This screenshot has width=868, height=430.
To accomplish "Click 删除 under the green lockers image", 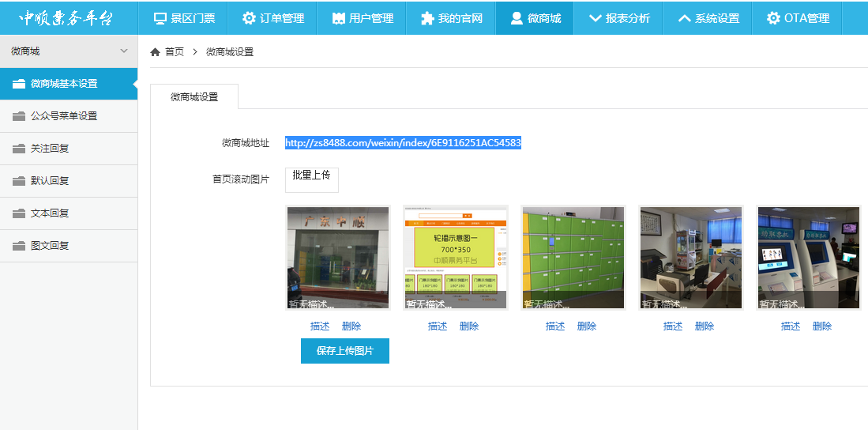I will pos(587,326).
